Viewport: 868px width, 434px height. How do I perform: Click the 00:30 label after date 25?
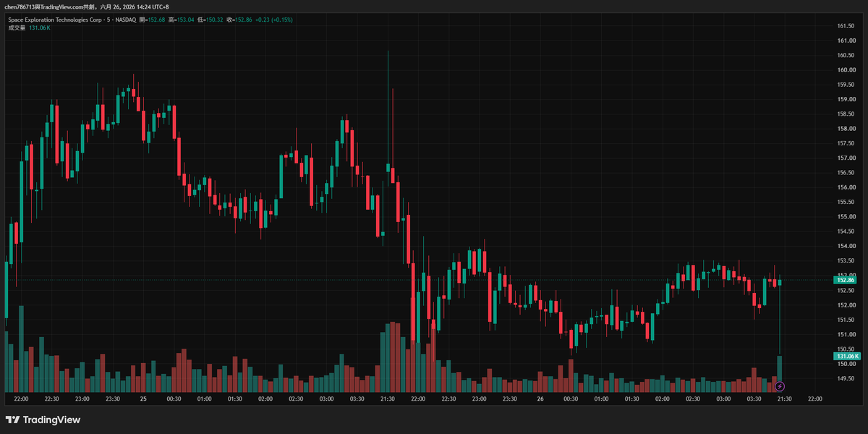click(x=174, y=399)
